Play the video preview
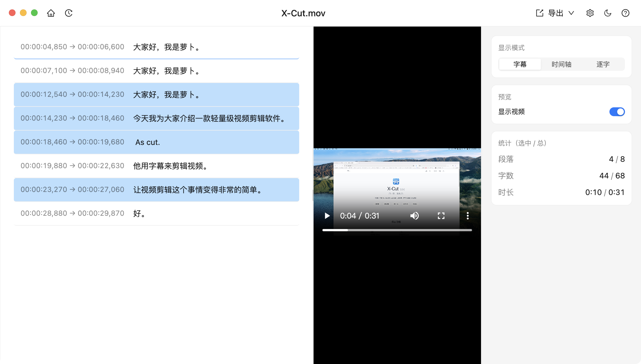641x364 pixels. click(x=327, y=216)
